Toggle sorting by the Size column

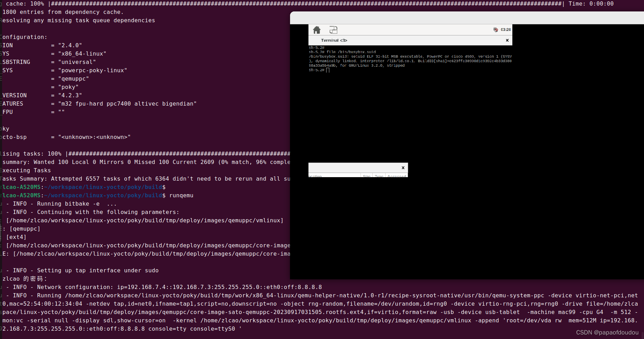(366, 176)
